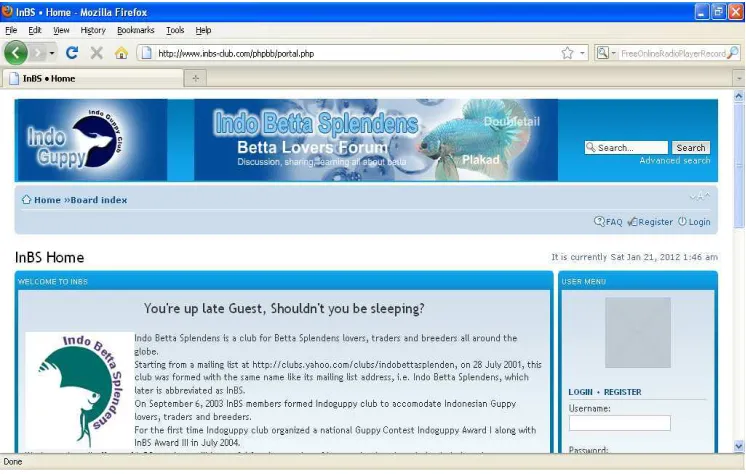Click the font size change icon

(x=700, y=197)
